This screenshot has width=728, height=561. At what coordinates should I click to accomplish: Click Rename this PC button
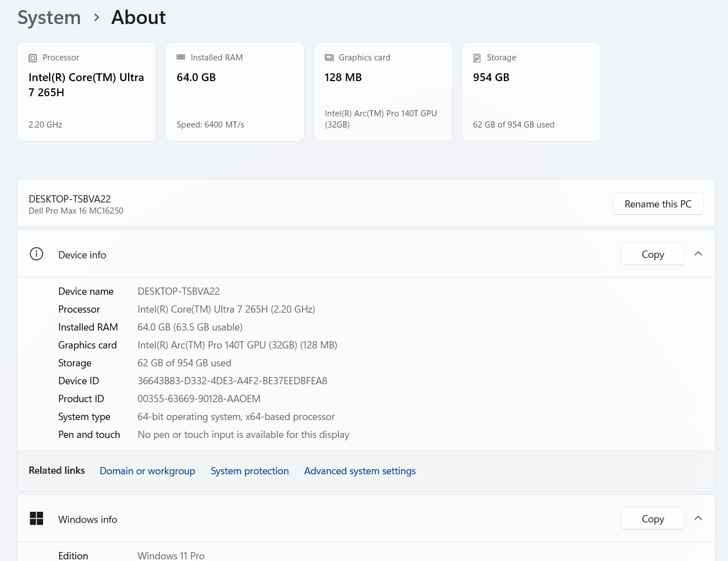pyautogui.click(x=658, y=204)
